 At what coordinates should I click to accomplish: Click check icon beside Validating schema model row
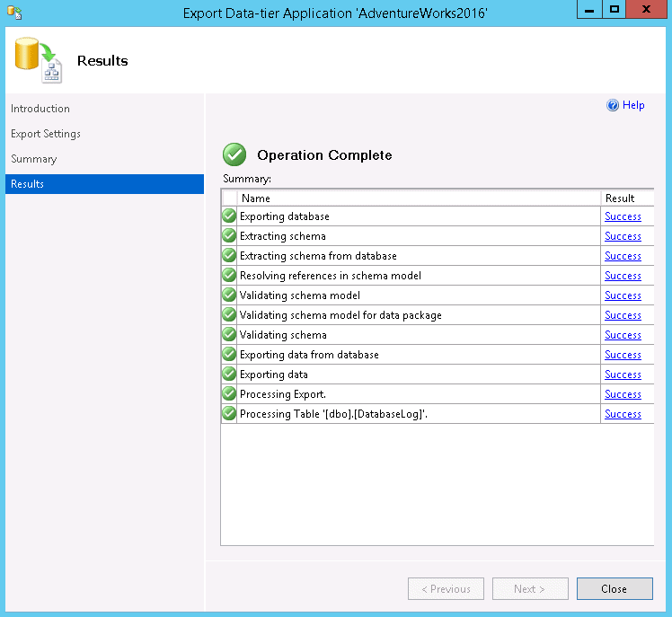click(229, 295)
